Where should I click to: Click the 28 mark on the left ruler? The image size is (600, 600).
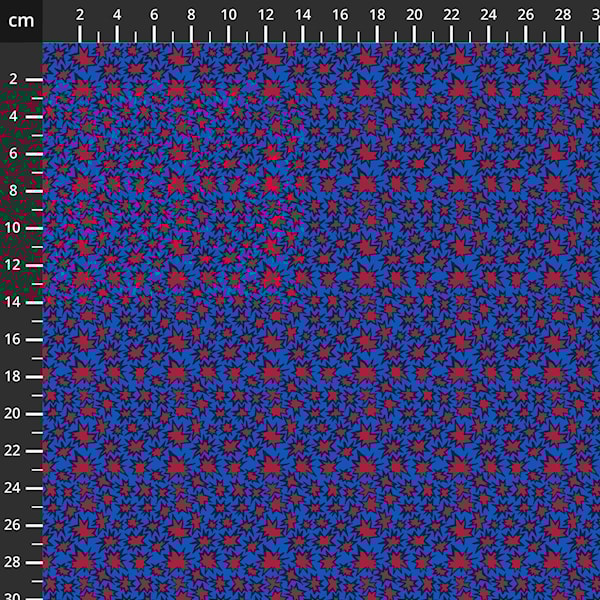click(x=34, y=562)
